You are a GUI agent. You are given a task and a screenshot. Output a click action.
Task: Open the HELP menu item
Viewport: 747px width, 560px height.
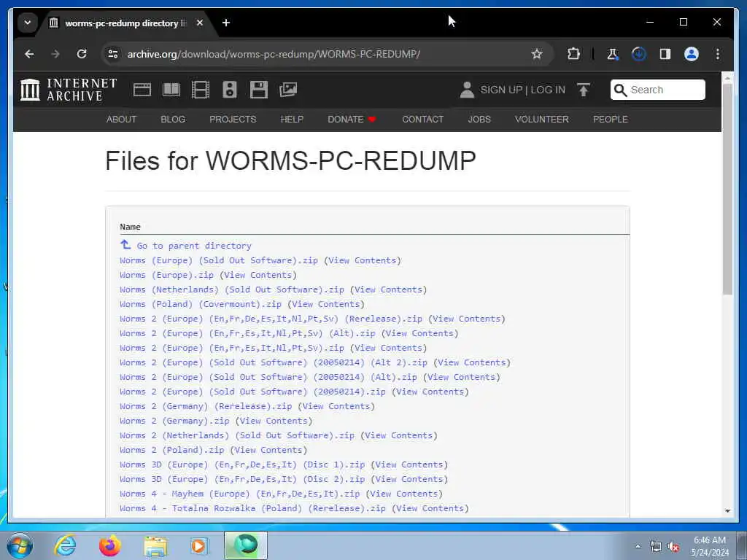(292, 119)
